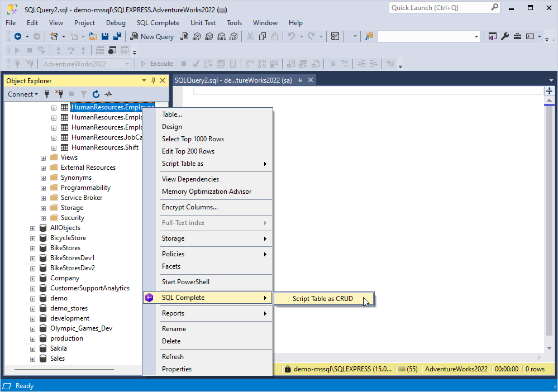Open the SQL Complete menu in menu bar
Viewport: 558px width, 392px height.
(x=158, y=23)
